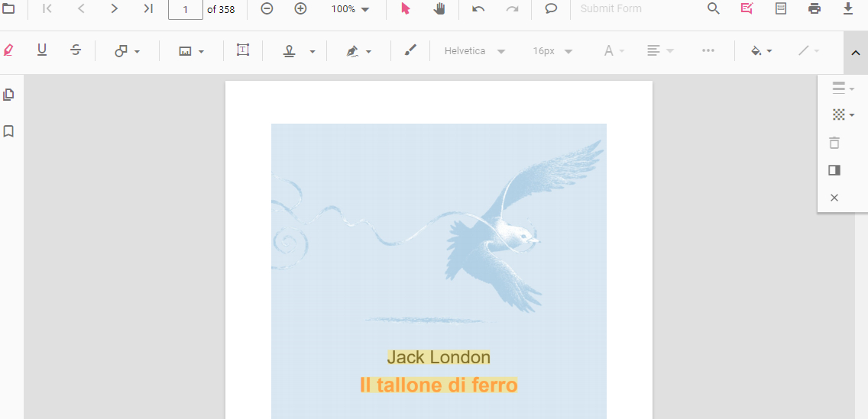868x419 pixels.
Task: Toggle the comment panel icon
Action: pyautogui.click(x=834, y=170)
